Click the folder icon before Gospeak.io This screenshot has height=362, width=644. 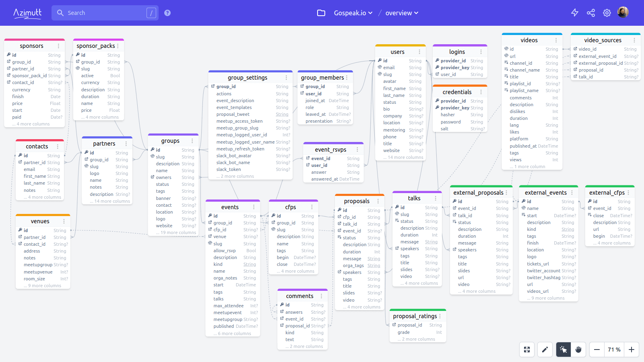(x=321, y=12)
